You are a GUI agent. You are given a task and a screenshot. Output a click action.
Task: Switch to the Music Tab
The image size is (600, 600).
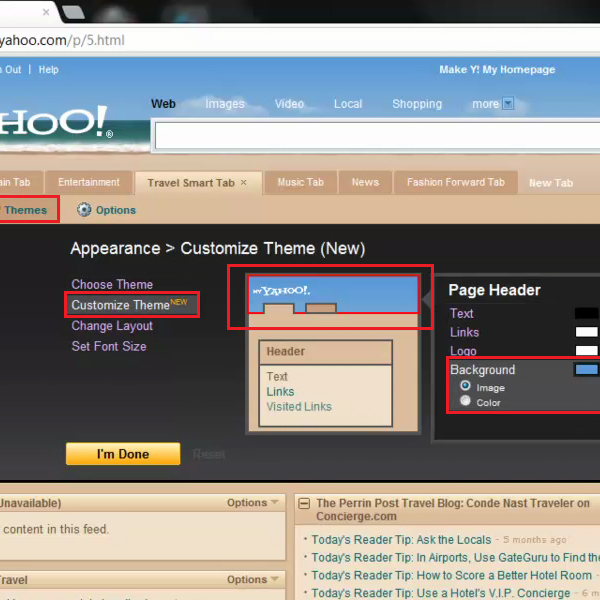300,183
